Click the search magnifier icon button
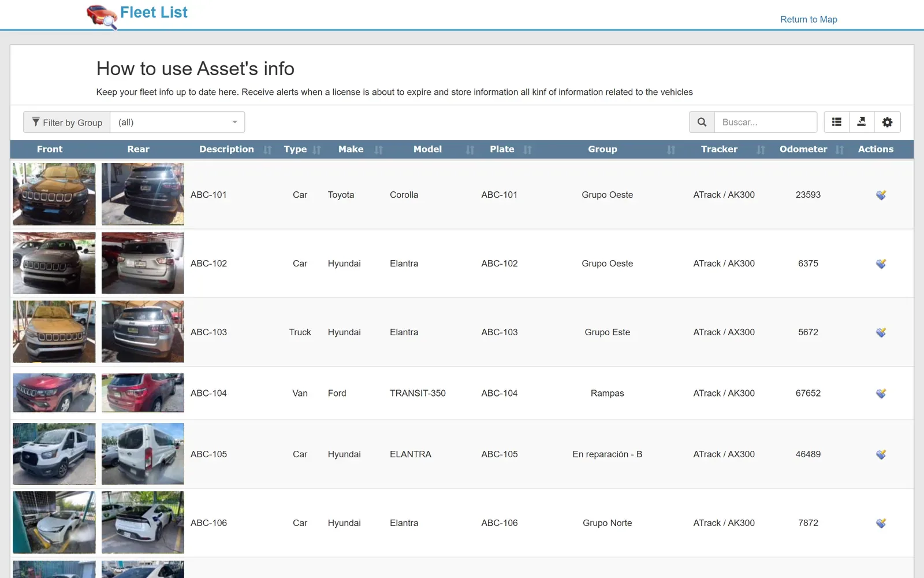This screenshot has width=924, height=578. click(x=702, y=122)
